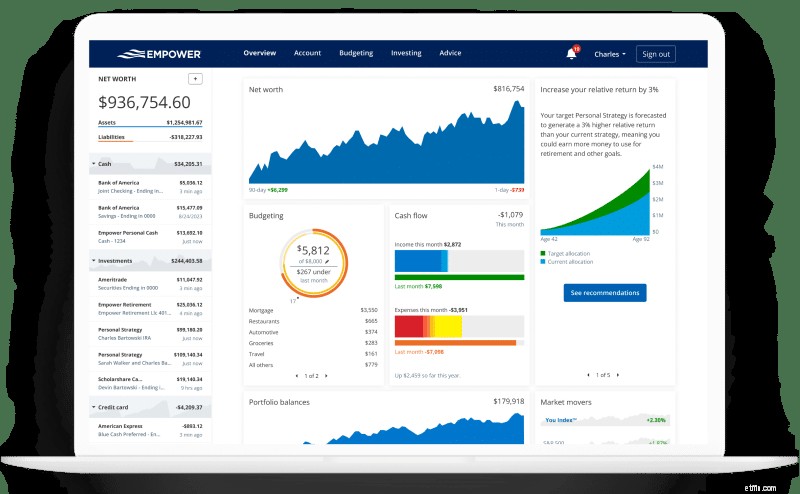Select Bank of America Joint Checking account

coord(150,187)
